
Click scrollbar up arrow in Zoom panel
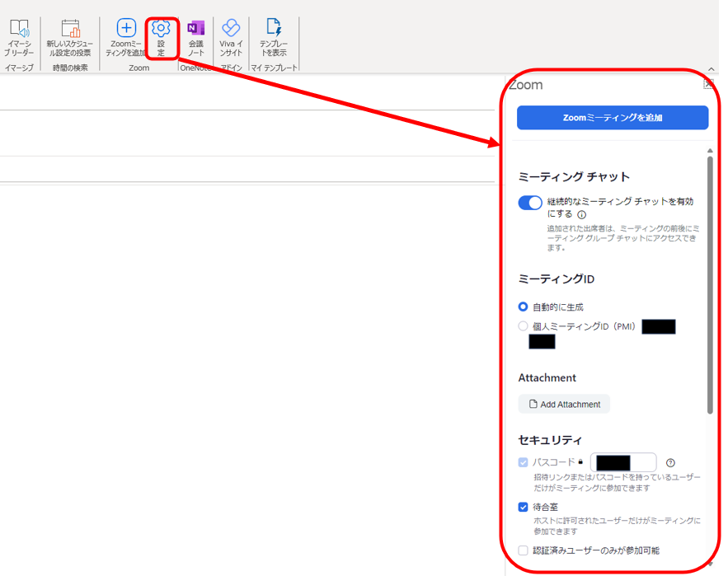pyautogui.click(x=710, y=150)
